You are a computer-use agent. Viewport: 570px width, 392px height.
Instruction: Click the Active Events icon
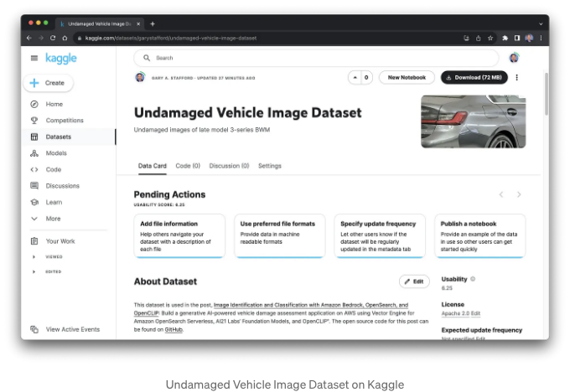tap(34, 329)
